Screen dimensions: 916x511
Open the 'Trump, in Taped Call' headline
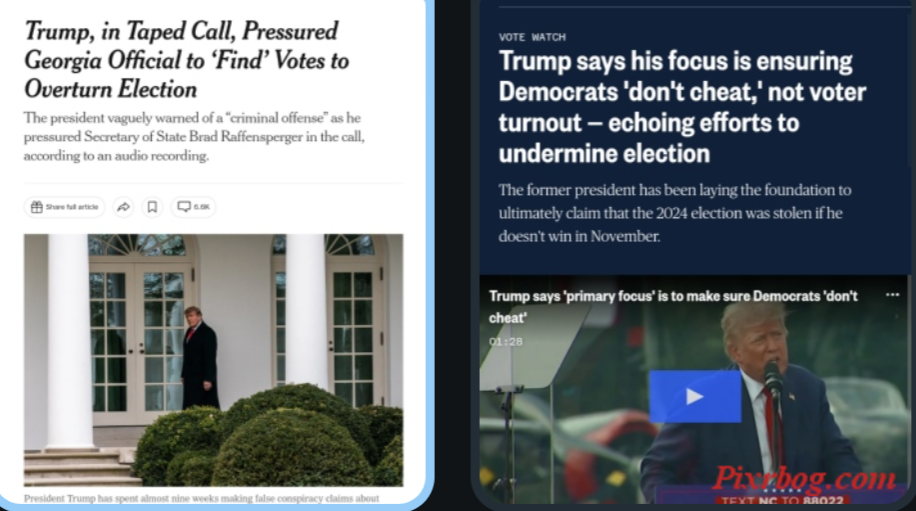tap(187, 60)
